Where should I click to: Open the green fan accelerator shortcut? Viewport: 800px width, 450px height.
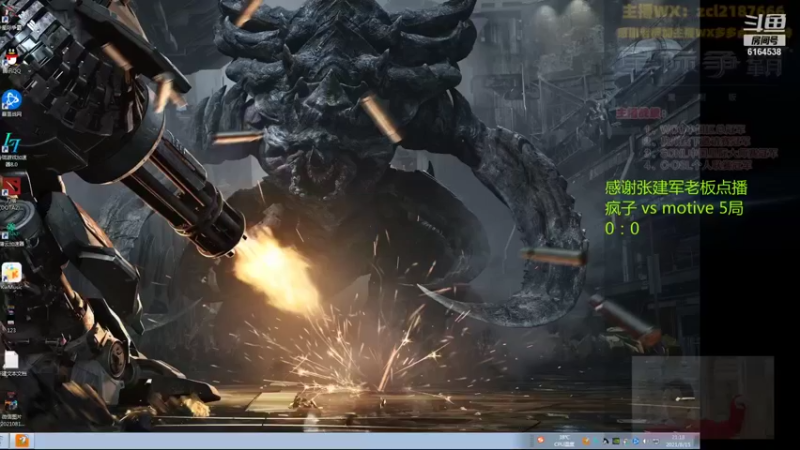(x=11, y=232)
